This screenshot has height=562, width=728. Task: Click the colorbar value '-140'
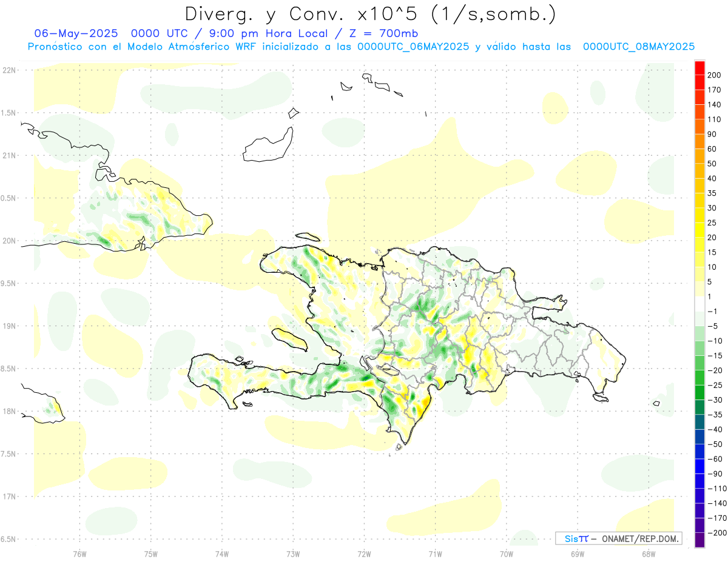point(716,503)
